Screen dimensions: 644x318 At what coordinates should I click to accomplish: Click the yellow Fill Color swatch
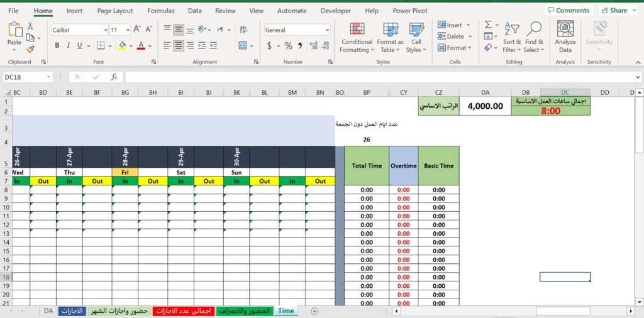(122, 45)
